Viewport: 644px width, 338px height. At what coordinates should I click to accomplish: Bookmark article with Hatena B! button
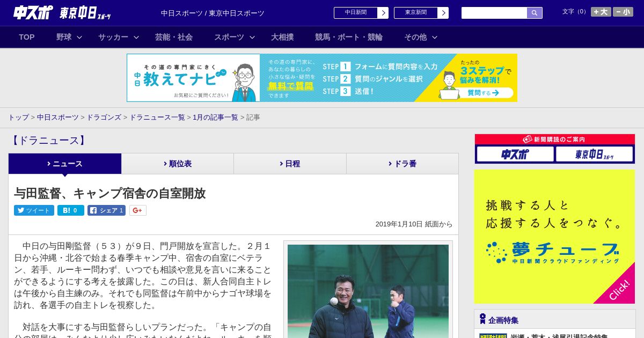click(71, 210)
